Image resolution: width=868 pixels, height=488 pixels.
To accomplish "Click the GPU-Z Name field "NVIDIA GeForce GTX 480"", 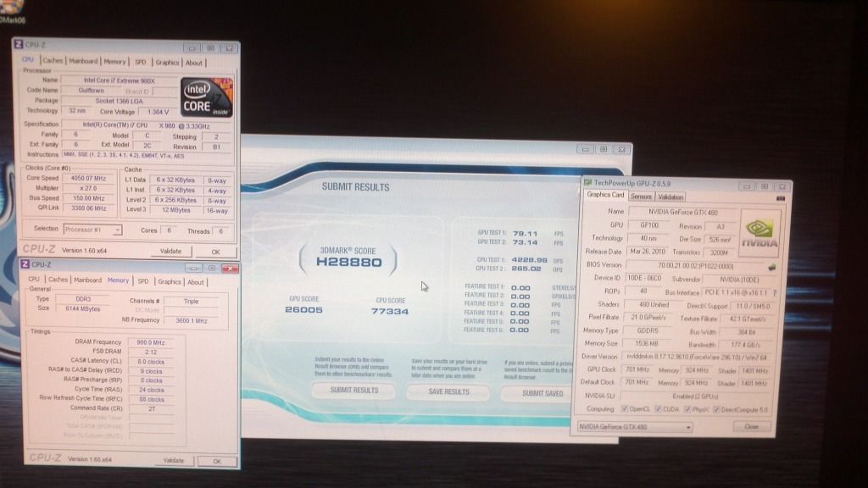I will tap(682, 212).
